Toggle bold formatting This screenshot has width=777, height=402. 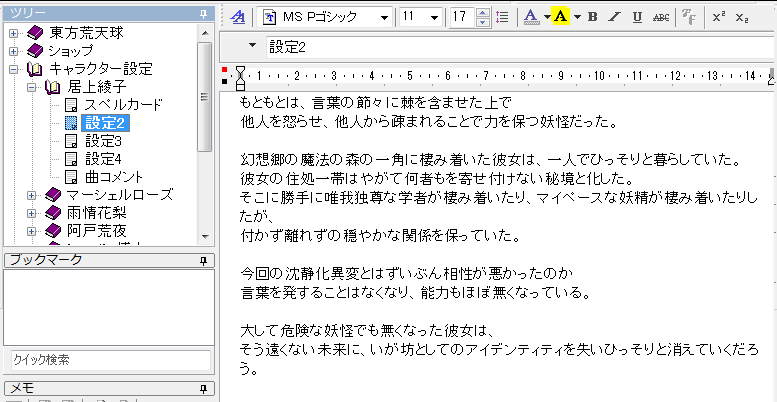click(592, 17)
